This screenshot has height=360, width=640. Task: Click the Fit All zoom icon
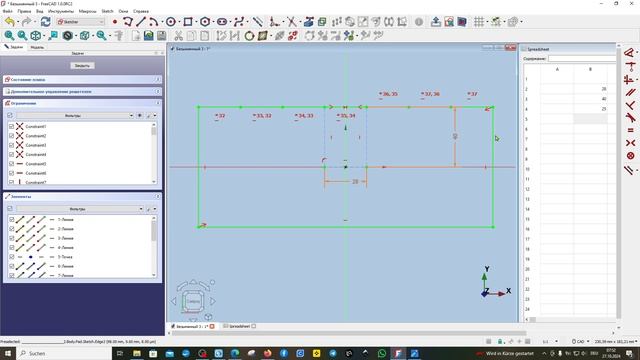click(x=9, y=36)
